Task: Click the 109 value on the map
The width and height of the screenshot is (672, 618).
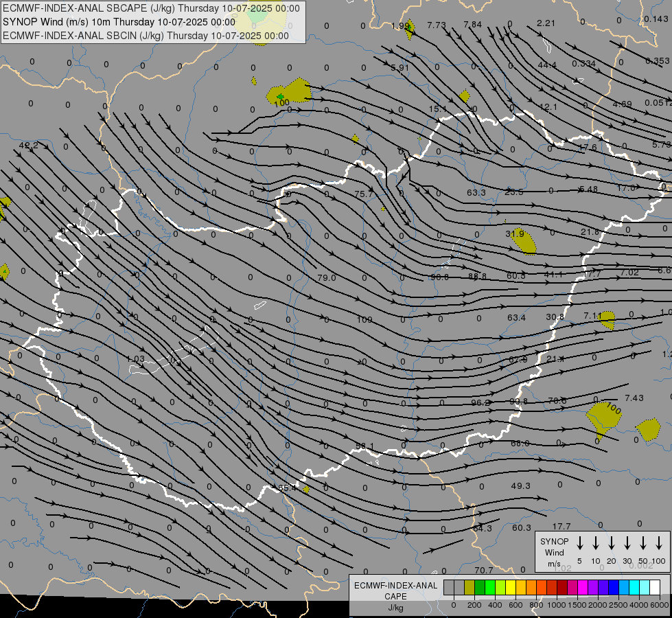Action: click(x=364, y=319)
